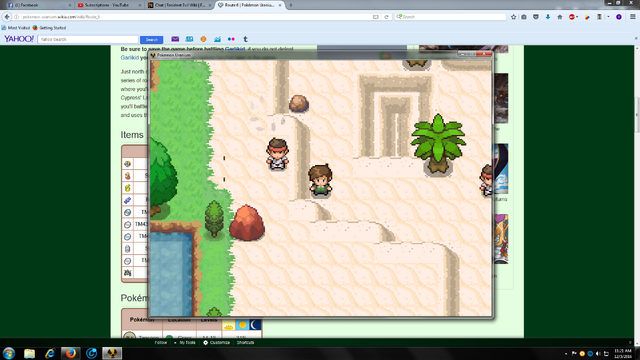
Task: Open the Adblock icon's dropdown arrow
Action: (x=577, y=17)
